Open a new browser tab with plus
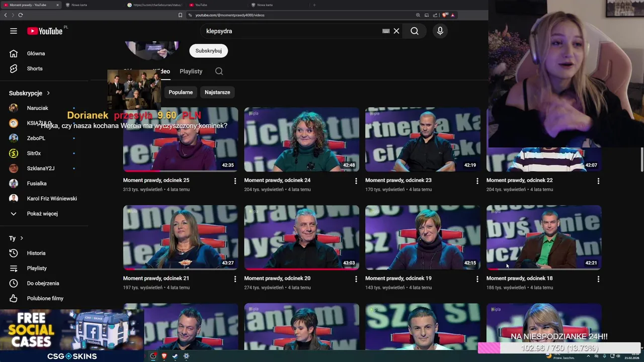The height and width of the screenshot is (362, 644). (314, 5)
